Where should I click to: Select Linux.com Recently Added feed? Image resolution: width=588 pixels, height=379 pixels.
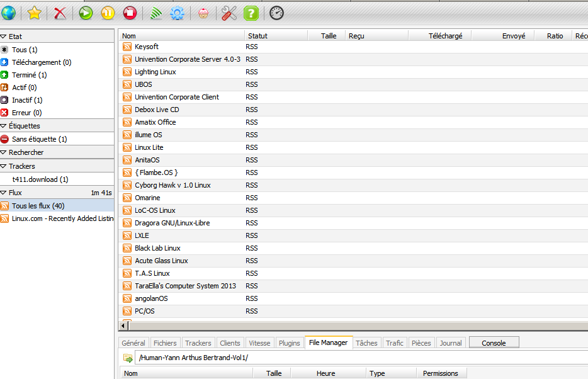tap(62, 218)
